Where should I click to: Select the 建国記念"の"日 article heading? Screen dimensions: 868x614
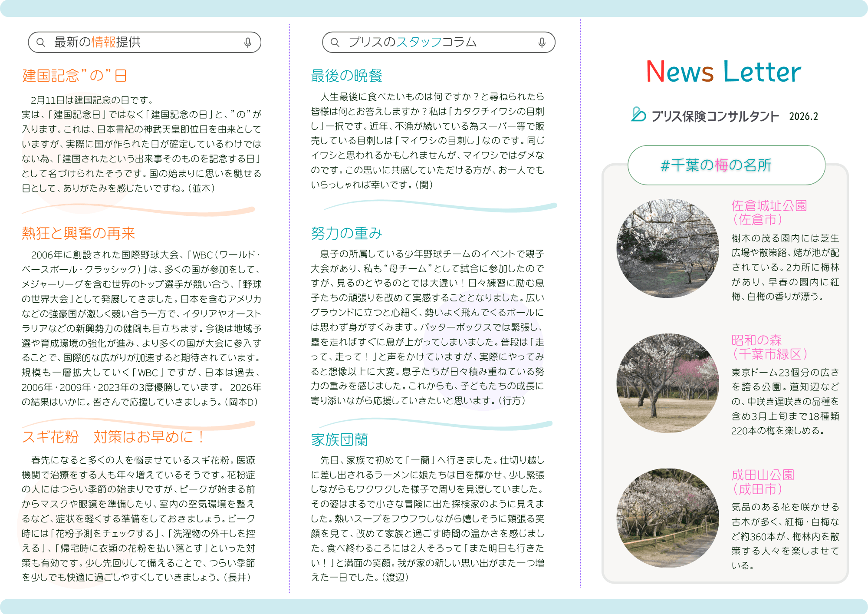(x=74, y=76)
